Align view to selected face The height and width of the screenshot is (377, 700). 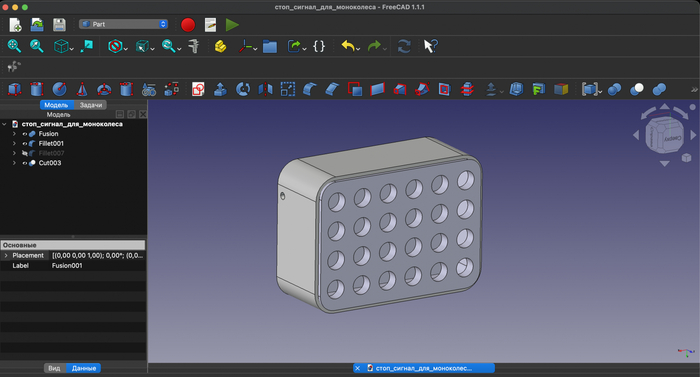(x=87, y=46)
